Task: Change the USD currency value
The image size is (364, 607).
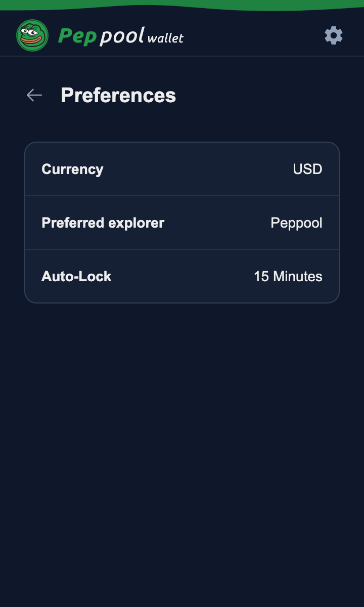Action: [x=307, y=169]
